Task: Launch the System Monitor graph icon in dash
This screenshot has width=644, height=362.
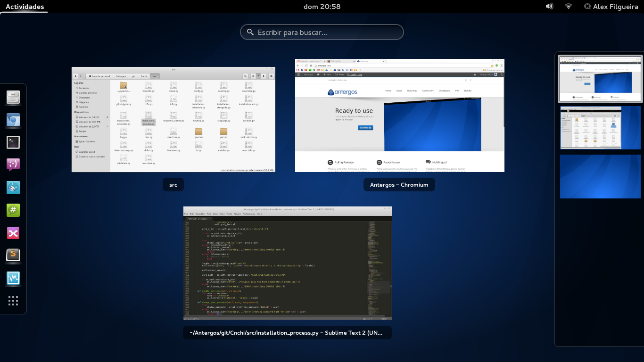Action: [x=13, y=278]
